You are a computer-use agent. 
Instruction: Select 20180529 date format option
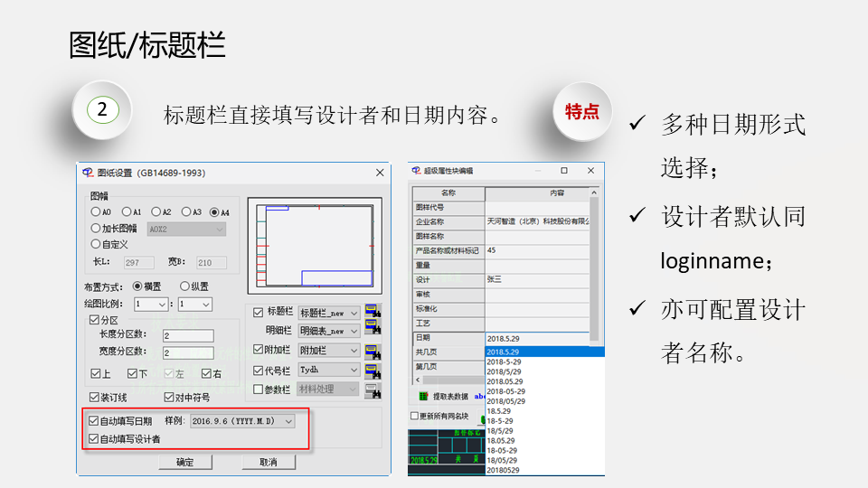click(503, 470)
